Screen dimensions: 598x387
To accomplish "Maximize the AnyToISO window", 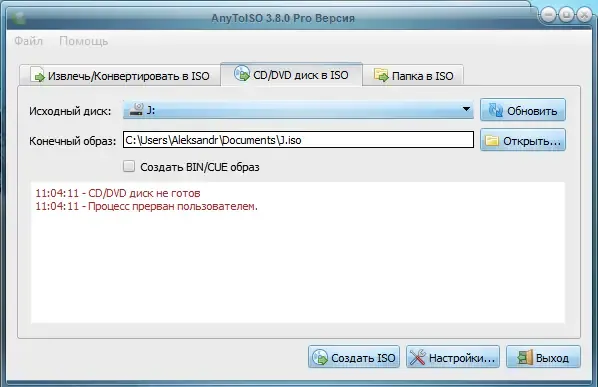I will [x=566, y=15].
